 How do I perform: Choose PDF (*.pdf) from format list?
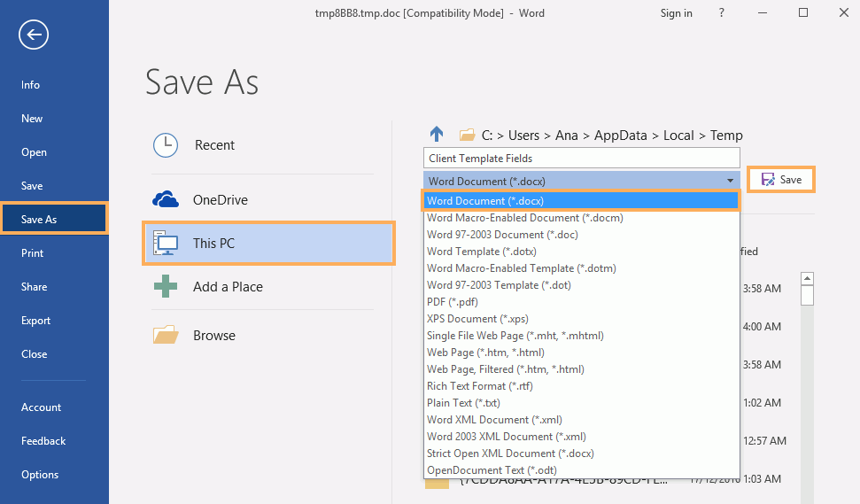point(454,302)
